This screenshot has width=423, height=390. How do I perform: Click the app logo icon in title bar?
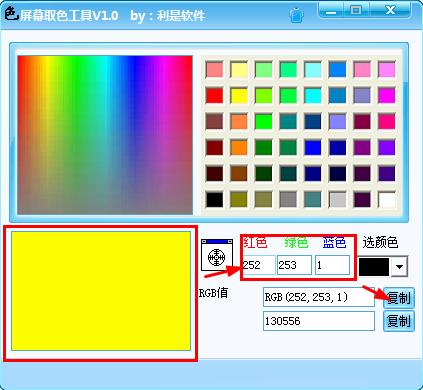pyautogui.click(x=11, y=13)
